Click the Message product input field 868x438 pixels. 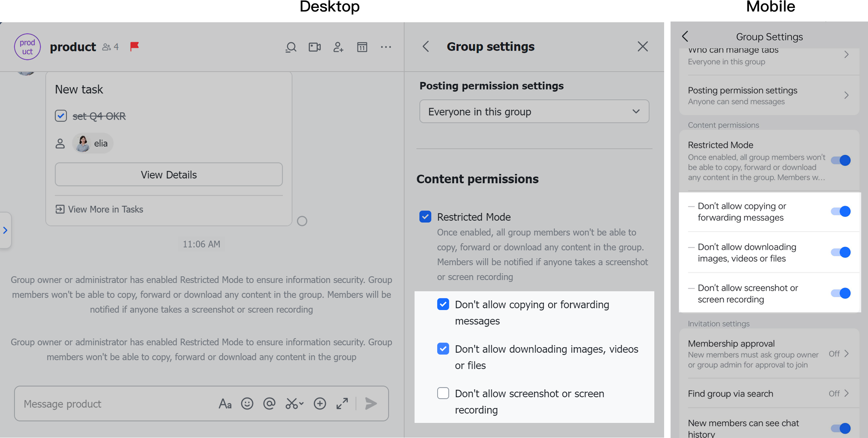tap(113, 404)
